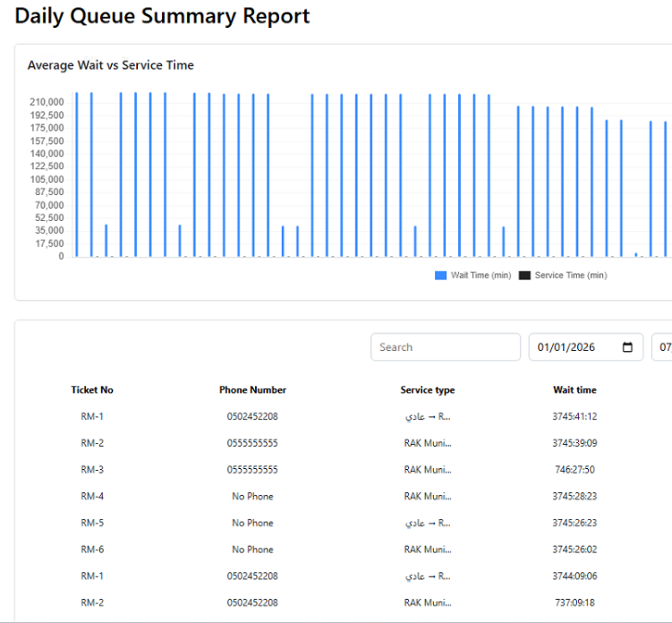Viewport: 672px width, 623px height.
Task: Sort by the Phone Number column header
Action: (x=252, y=389)
